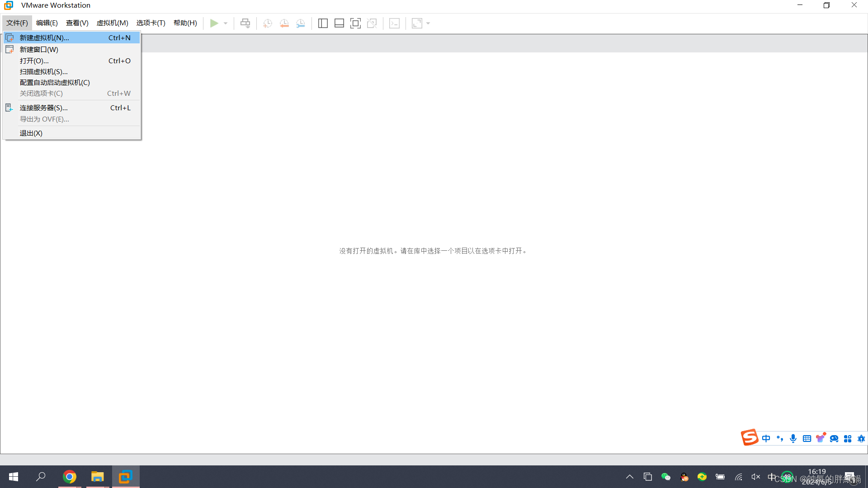Open the power options dropdown arrow
868x488 pixels.
pos(226,23)
